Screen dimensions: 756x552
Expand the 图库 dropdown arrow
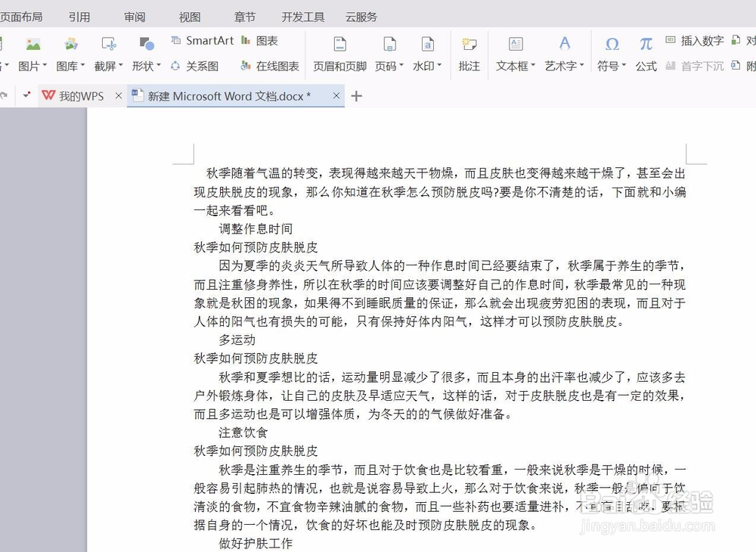click(x=82, y=64)
